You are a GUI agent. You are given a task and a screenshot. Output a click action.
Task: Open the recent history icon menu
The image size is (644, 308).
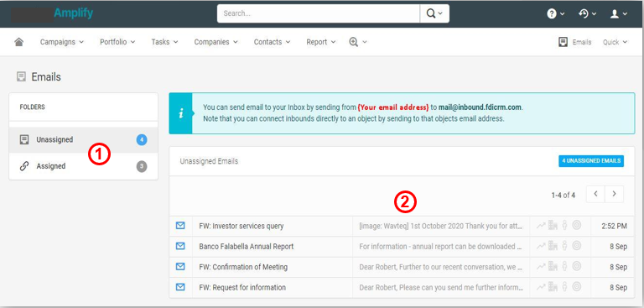coord(584,13)
